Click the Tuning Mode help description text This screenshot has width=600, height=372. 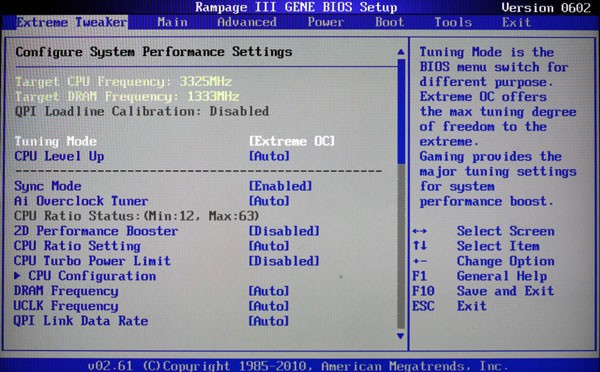(498, 126)
